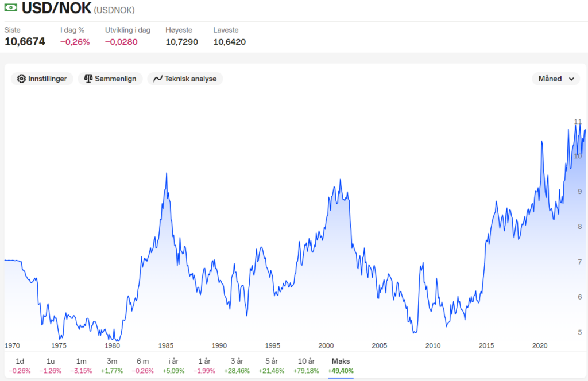Select the 1 år time range tab

[x=204, y=366]
